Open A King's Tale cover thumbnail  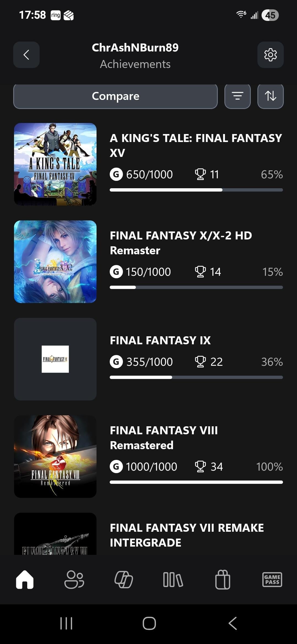(x=55, y=164)
